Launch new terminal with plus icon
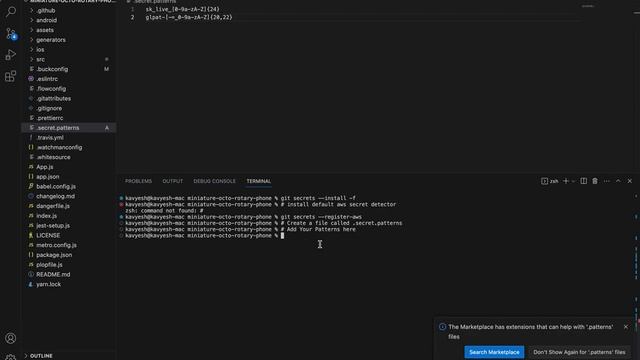The width and height of the screenshot is (640, 360). (x=566, y=181)
